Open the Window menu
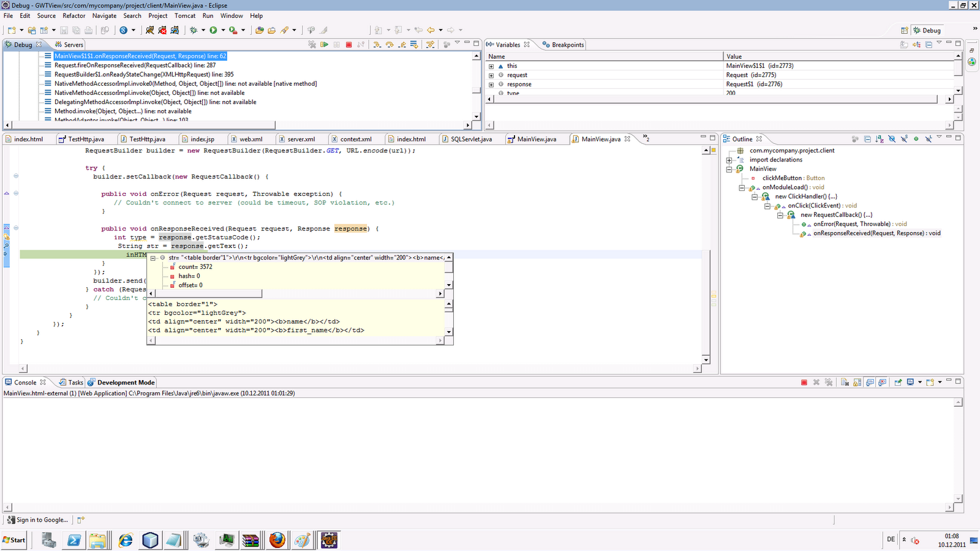 pyautogui.click(x=232, y=16)
